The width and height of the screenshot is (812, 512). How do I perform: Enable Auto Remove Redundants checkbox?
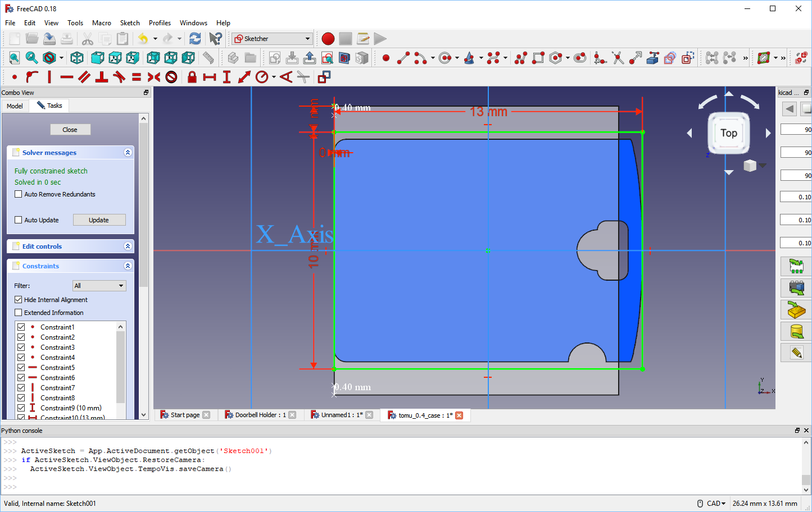click(x=19, y=194)
